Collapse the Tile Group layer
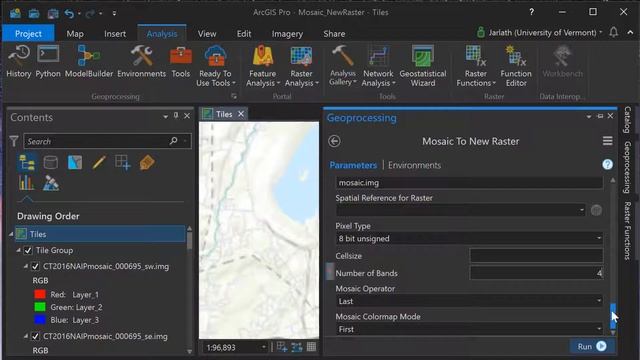 click(18, 250)
